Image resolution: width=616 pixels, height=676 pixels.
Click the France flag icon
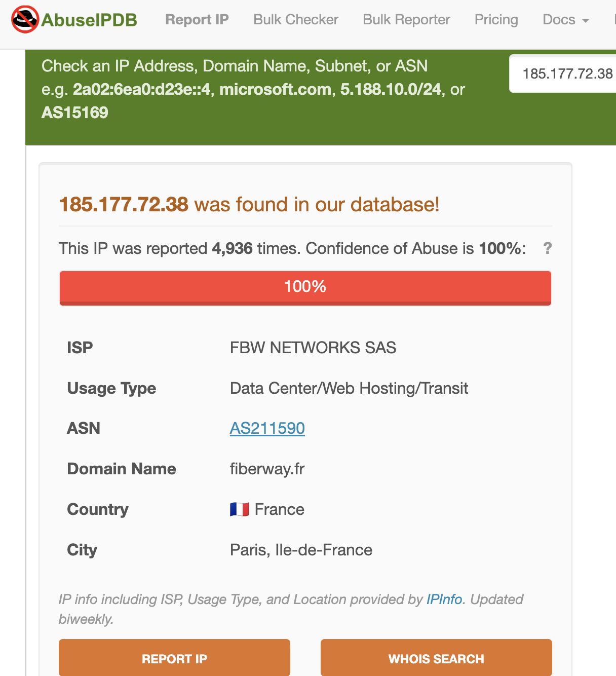click(x=239, y=509)
